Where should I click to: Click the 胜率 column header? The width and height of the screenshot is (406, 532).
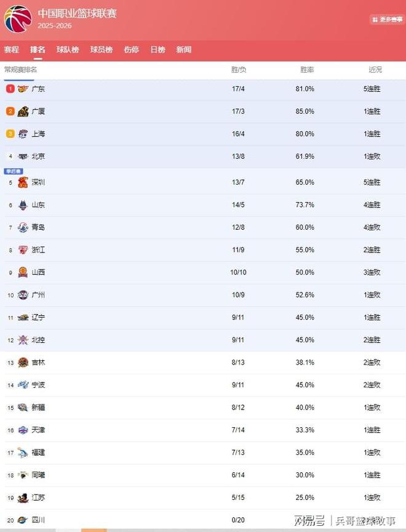click(x=307, y=70)
